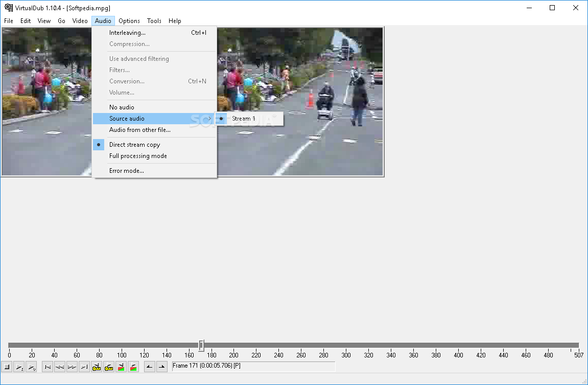Screen dimensions: 588x385
Task: Click the disabled Use advanced filtering item
Action: (x=154, y=59)
